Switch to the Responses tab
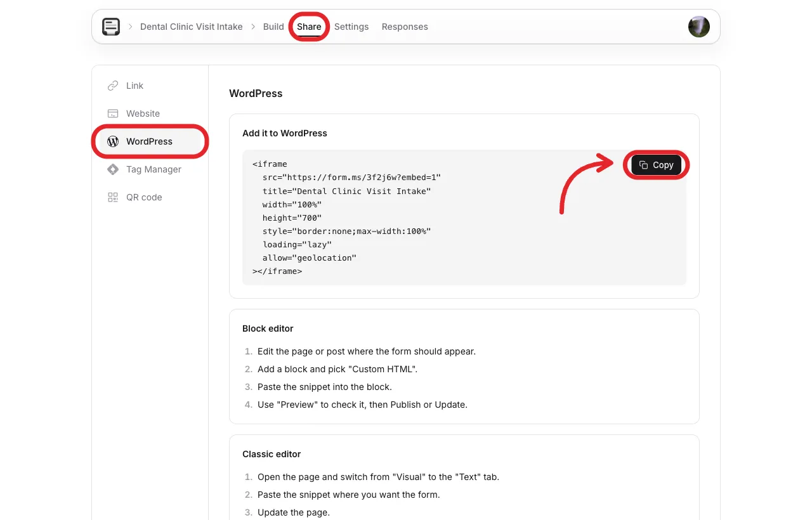Screen dimensions: 812x520 pos(405,27)
